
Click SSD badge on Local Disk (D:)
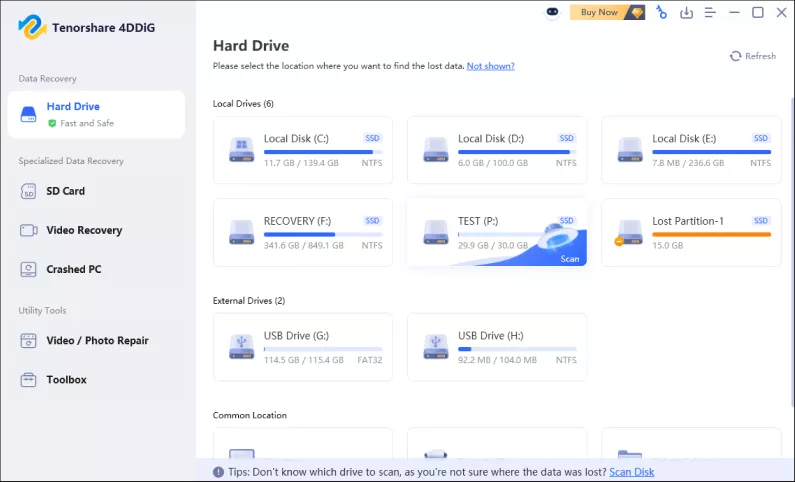(x=566, y=138)
